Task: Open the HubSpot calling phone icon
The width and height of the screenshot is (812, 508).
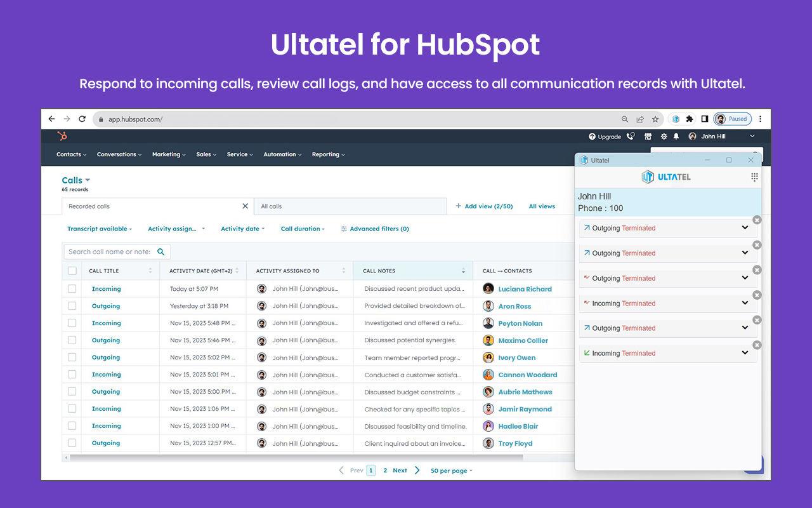Action: click(631, 136)
